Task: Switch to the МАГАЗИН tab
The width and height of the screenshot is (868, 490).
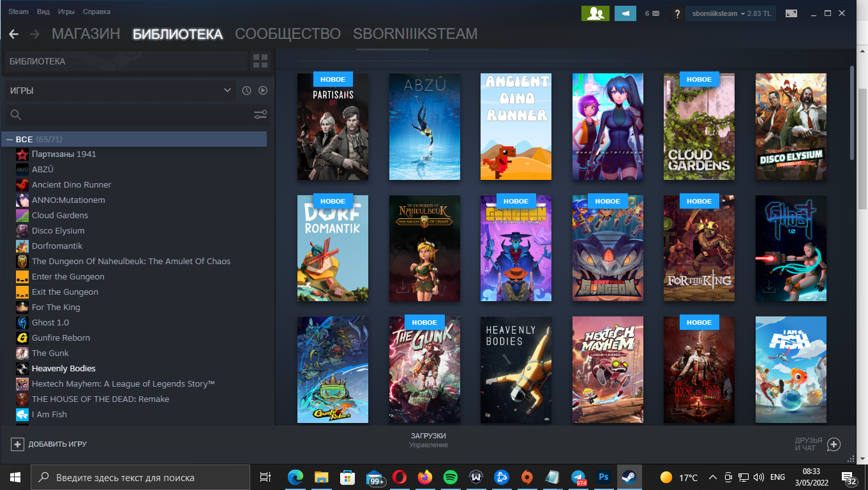Action: pyautogui.click(x=86, y=34)
